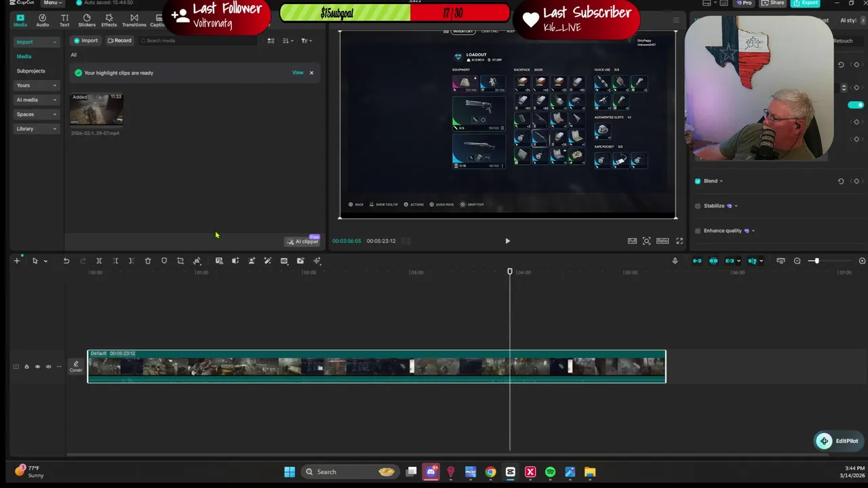Click the Export button
Viewport: 868px width, 488px height.
tap(806, 3)
